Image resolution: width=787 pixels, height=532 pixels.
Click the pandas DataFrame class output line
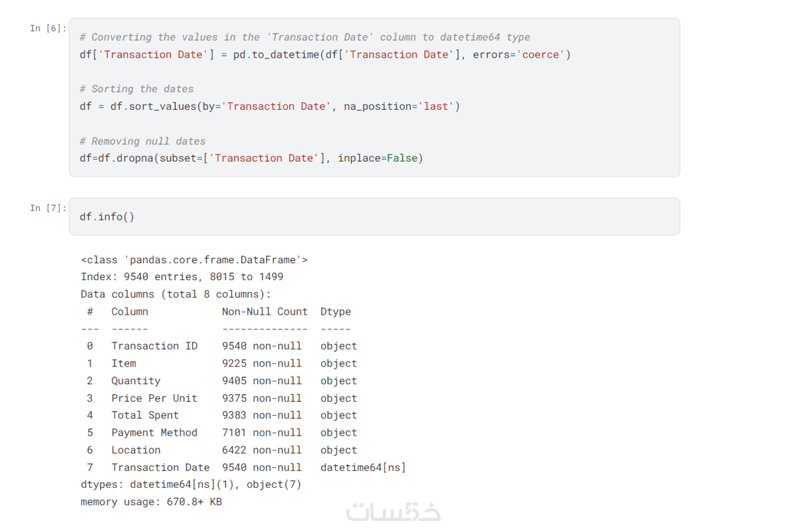click(x=194, y=260)
